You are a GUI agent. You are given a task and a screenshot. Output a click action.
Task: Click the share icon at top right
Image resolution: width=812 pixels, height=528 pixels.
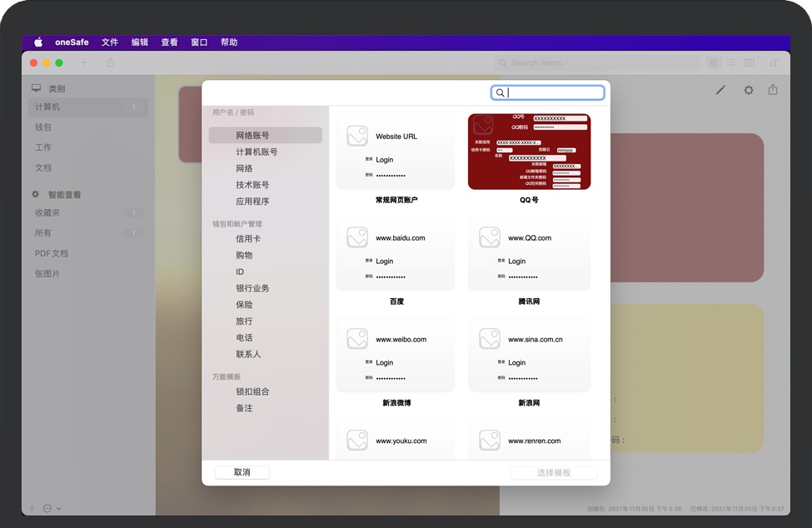point(773,90)
